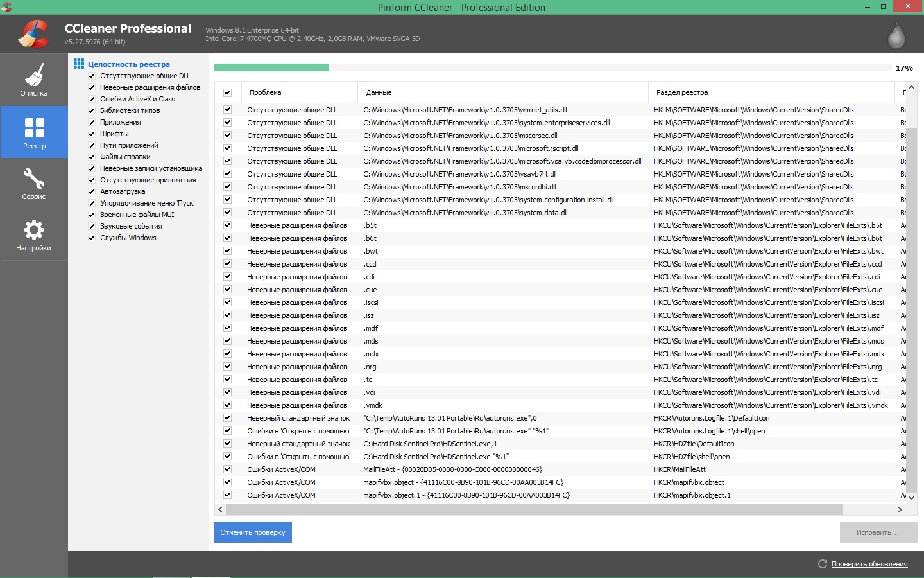Select the mscorsec.dll row

[560, 136]
